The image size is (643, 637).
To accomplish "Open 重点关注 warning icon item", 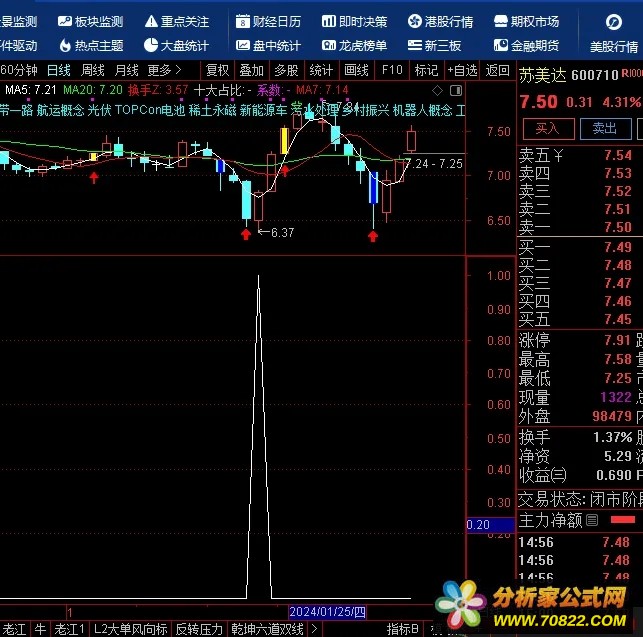I will click(177, 21).
